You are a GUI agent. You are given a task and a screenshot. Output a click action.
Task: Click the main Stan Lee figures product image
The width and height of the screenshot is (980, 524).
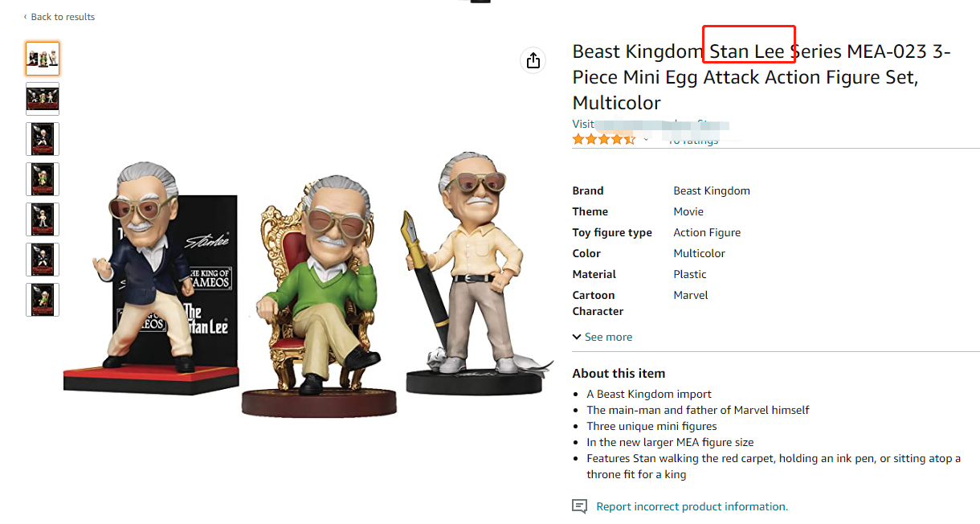pyautogui.click(x=308, y=285)
